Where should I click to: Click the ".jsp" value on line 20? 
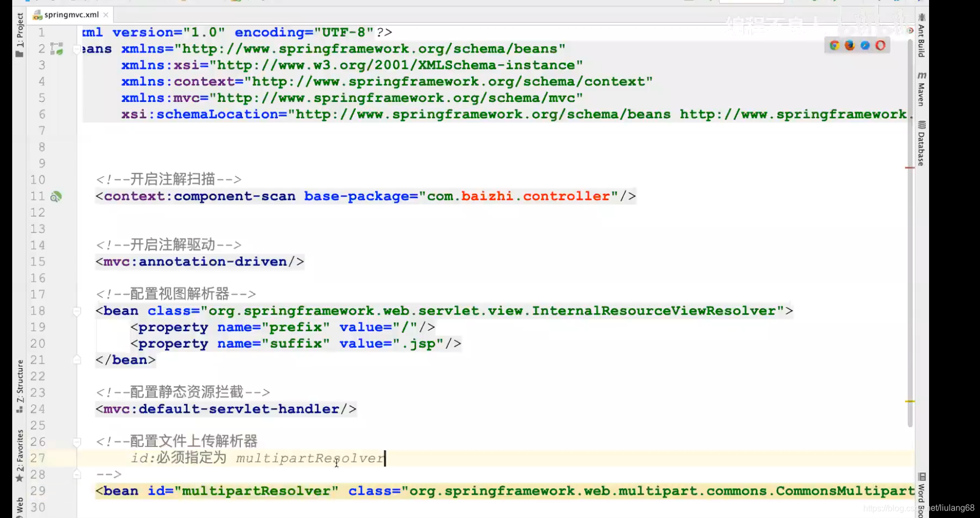pos(418,344)
